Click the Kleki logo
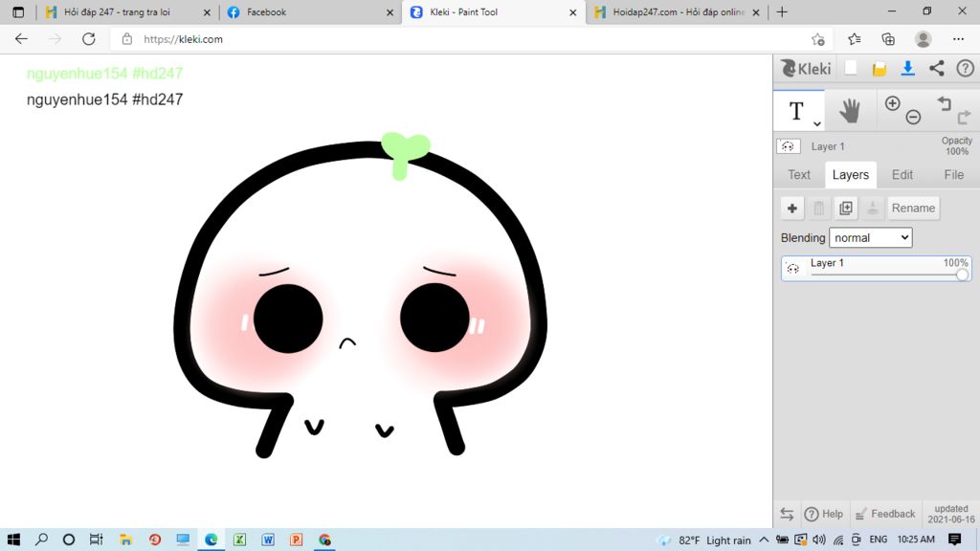Screen dimensions: 980x551 click(x=806, y=69)
